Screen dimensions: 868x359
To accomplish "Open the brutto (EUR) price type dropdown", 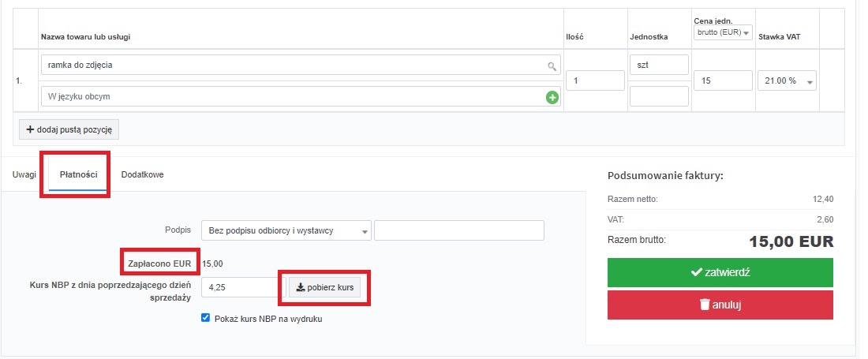I will (x=723, y=33).
